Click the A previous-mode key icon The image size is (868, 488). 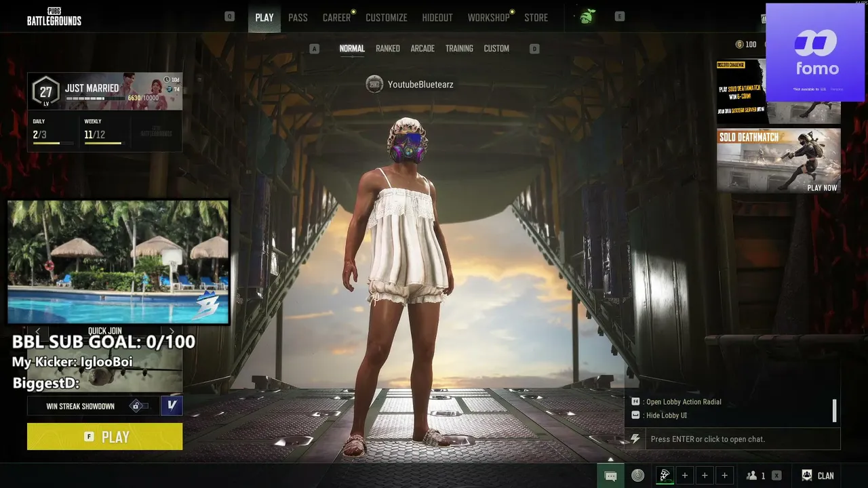[314, 49]
